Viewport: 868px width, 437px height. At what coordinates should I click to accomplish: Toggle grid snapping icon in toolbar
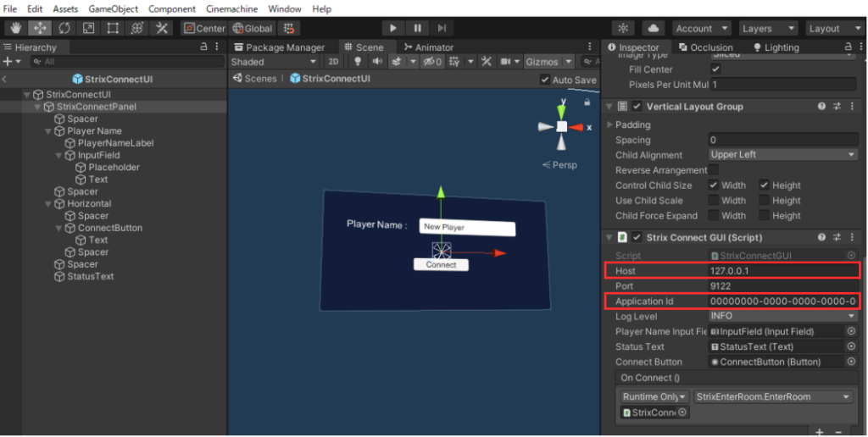pos(289,28)
